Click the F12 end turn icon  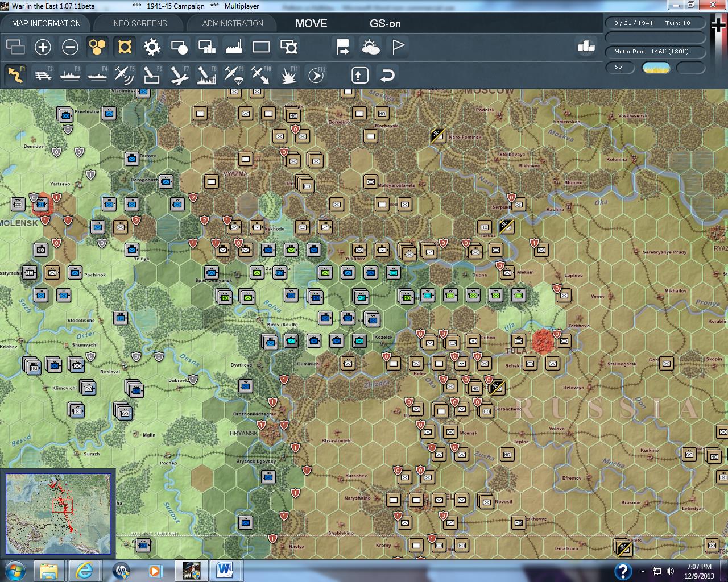click(316, 75)
